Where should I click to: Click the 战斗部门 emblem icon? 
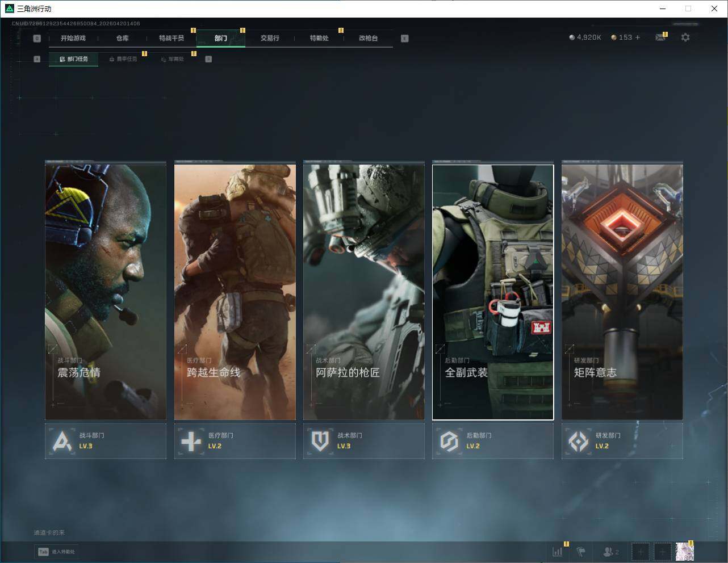pyautogui.click(x=61, y=441)
